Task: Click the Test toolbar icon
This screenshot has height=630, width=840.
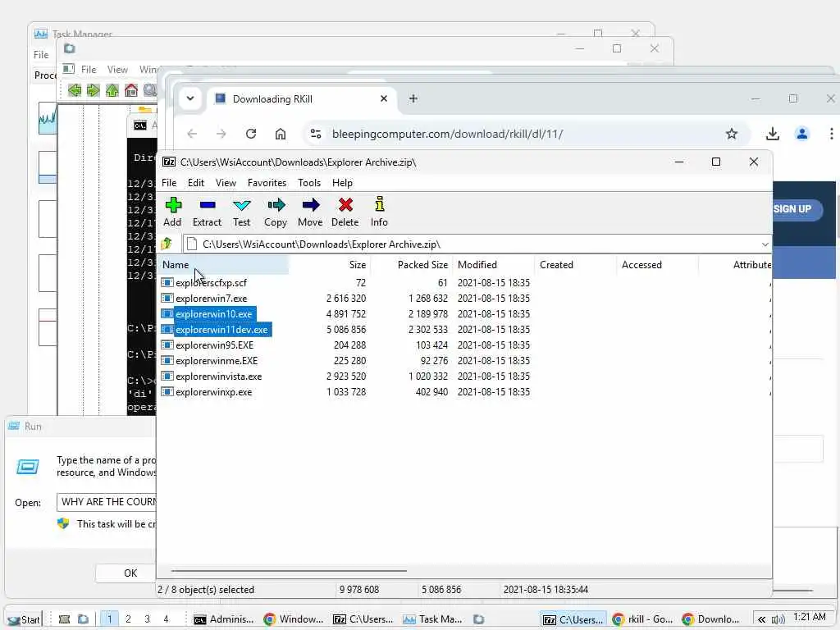Action: click(242, 212)
